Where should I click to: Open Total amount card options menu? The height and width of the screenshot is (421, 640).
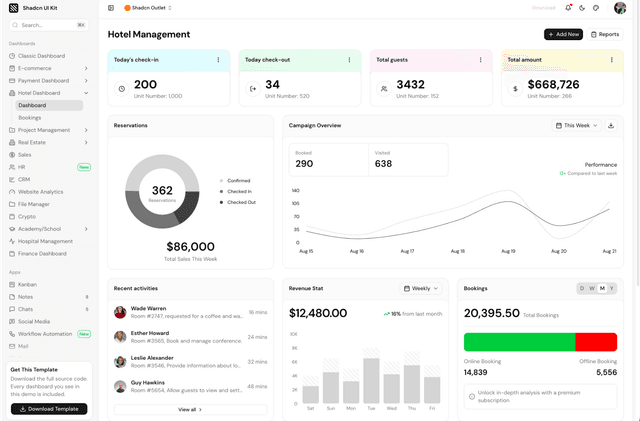point(611,60)
